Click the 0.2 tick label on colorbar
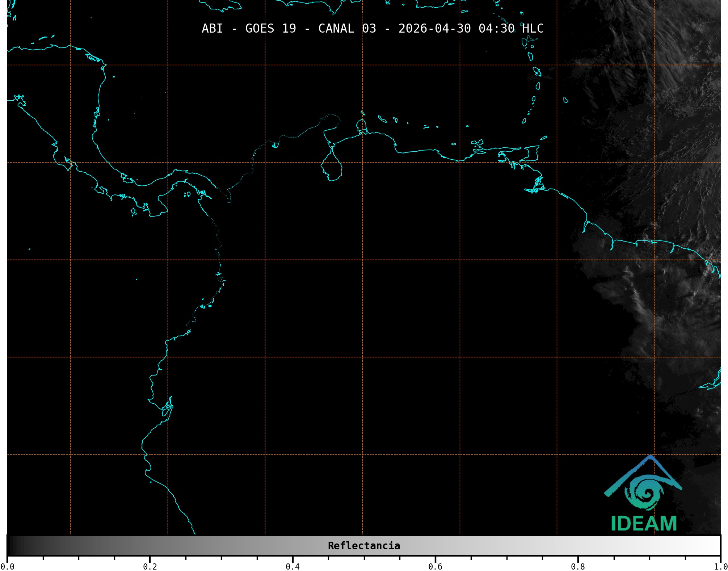The height and width of the screenshot is (571, 728). click(x=150, y=566)
